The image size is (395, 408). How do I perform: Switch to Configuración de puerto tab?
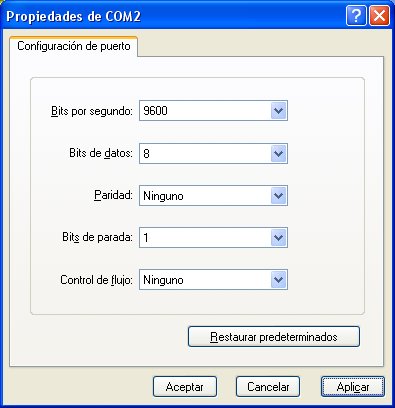(x=74, y=46)
